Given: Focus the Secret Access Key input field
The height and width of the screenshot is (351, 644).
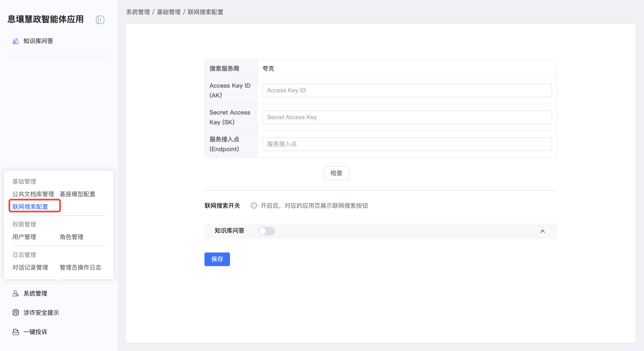Looking at the screenshot, I should pos(407,117).
